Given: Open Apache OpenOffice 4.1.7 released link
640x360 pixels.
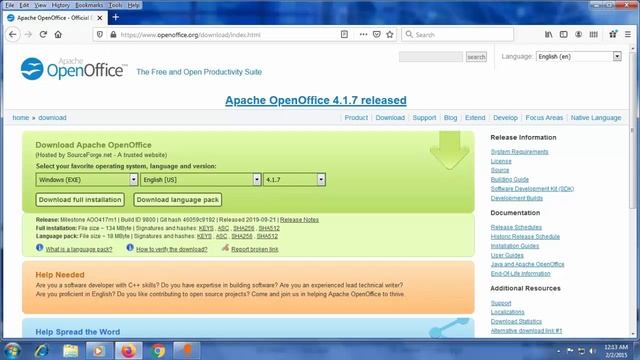Looking at the screenshot, I should 316,100.
